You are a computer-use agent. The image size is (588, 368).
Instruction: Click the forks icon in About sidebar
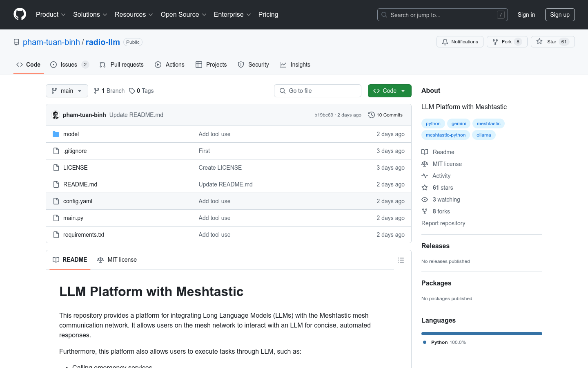click(x=425, y=211)
